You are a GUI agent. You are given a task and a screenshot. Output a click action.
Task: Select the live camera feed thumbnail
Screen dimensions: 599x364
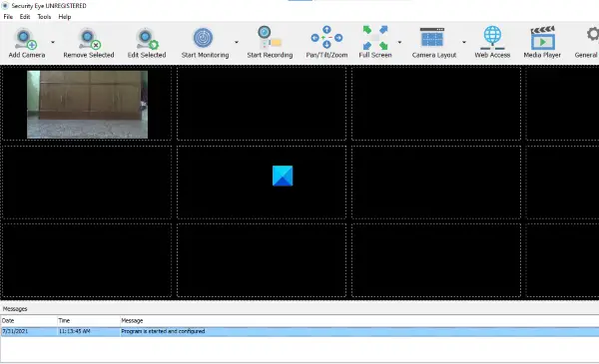click(x=87, y=104)
